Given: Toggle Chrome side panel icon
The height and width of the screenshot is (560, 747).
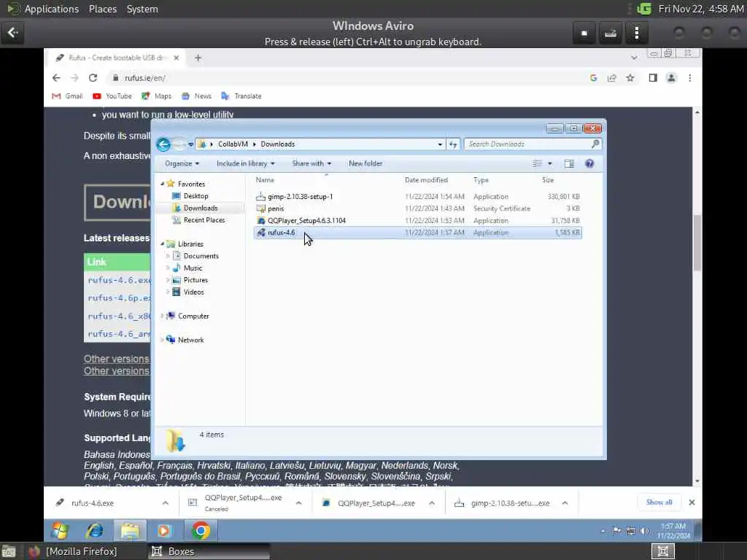Looking at the screenshot, I should point(653,78).
